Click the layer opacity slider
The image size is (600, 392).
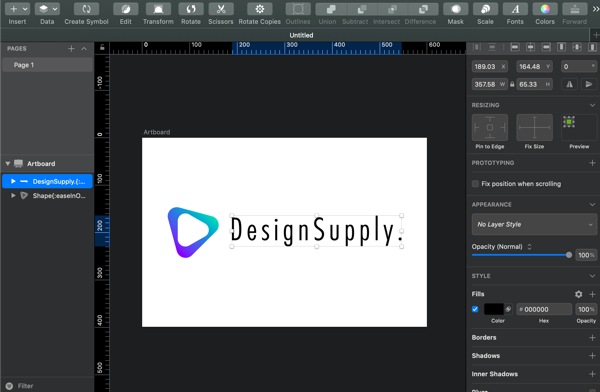point(522,255)
